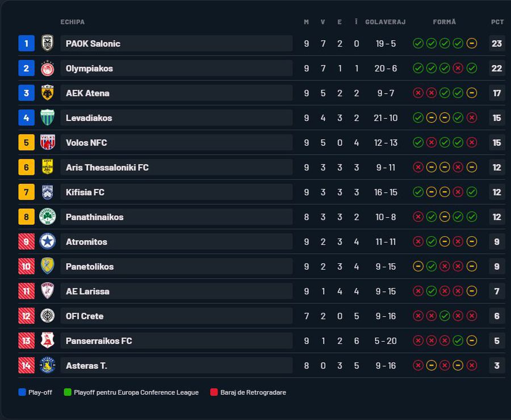Open the AE Larissa team link
The width and height of the screenshot is (511, 420).
87,291
